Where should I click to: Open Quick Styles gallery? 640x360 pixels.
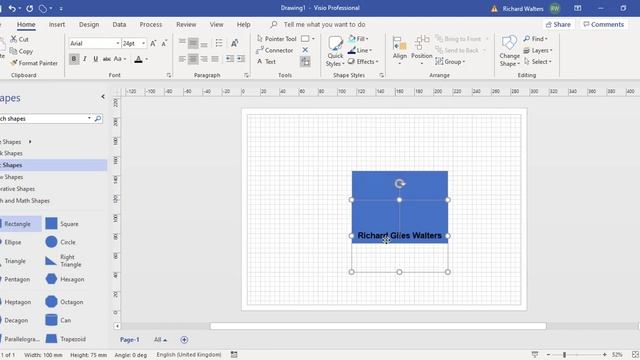point(335,51)
